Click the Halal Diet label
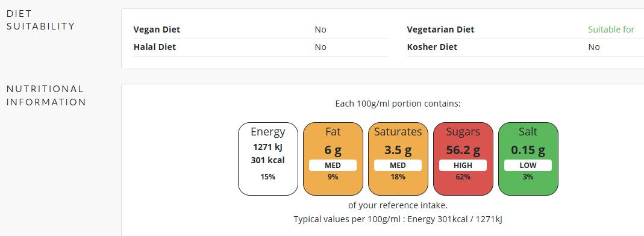Screen dimensions: 644x236 pos(155,47)
